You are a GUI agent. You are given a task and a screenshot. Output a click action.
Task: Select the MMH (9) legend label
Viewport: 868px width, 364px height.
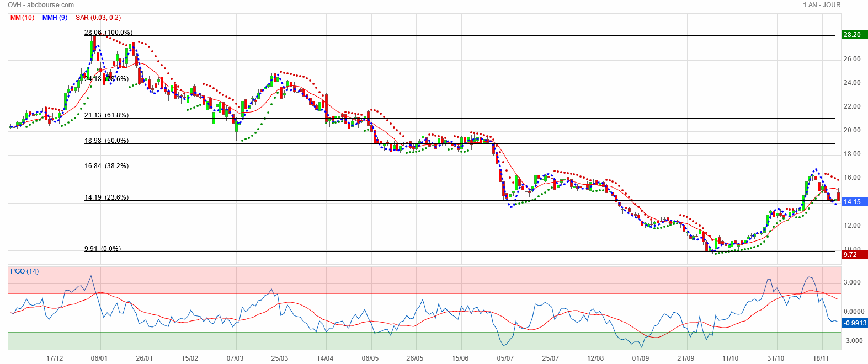[x=55, y=18]
